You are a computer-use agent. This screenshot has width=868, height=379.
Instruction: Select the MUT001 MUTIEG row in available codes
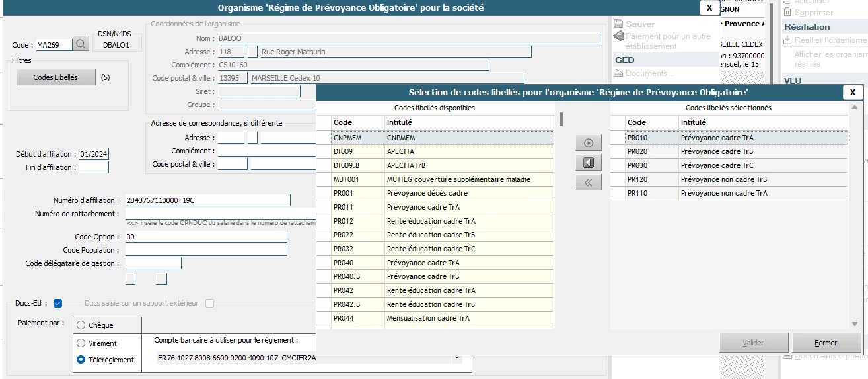click(x=443, y=179)
